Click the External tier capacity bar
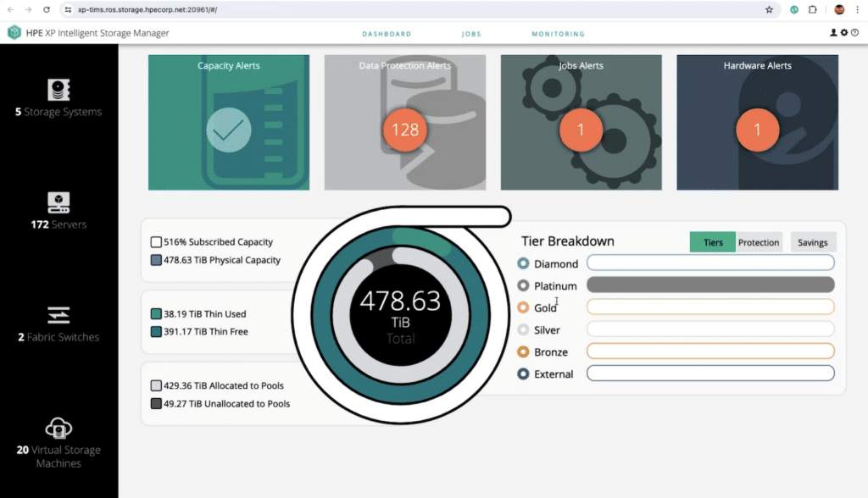868x498 pixels. click(x=710, y=373)
